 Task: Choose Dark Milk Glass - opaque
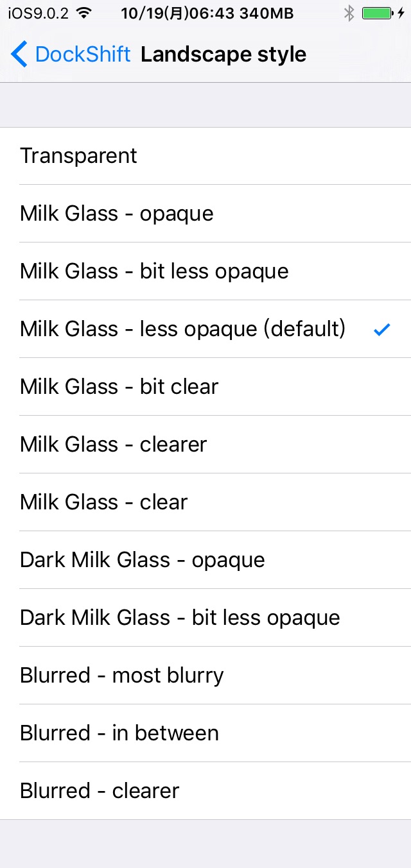(205, 560)
